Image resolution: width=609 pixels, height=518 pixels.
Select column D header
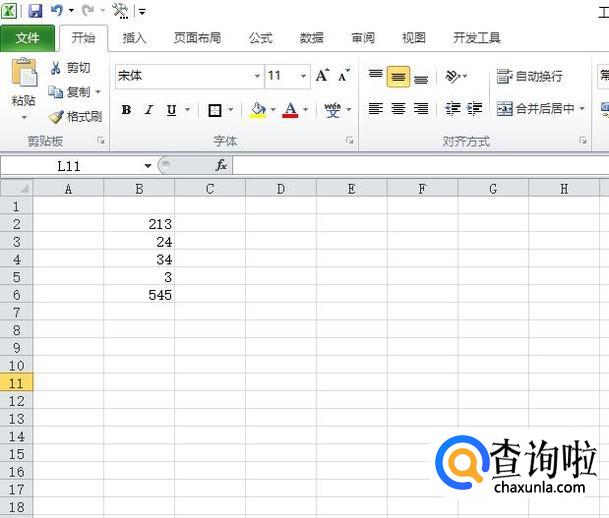pyautogui.click(x=281, y=189)
